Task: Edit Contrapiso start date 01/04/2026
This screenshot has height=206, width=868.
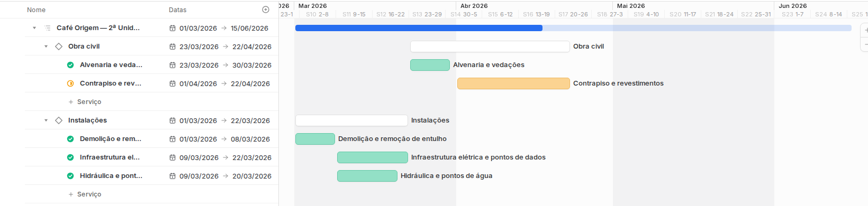Action: (x=198, y=83)
